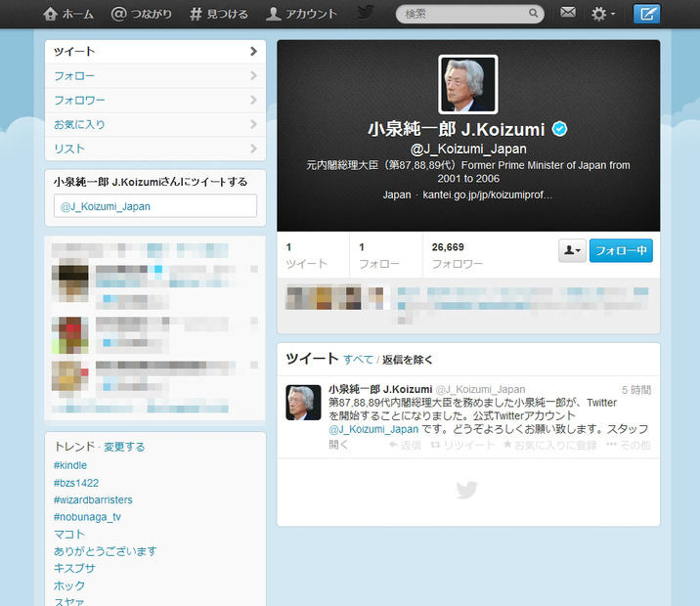Click the search magnifier icon
Screen dimensions: 700x606
pyautogui.click(x=533, y=14)
